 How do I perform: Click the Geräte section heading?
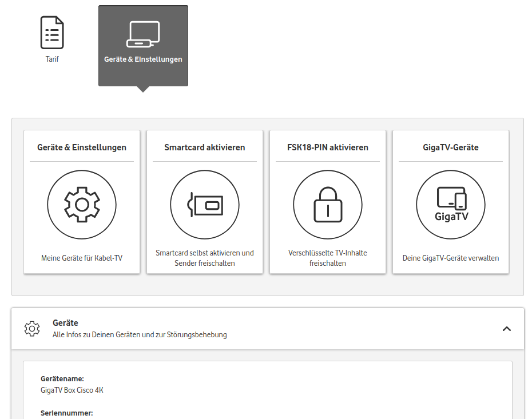(x=65, y=323)
